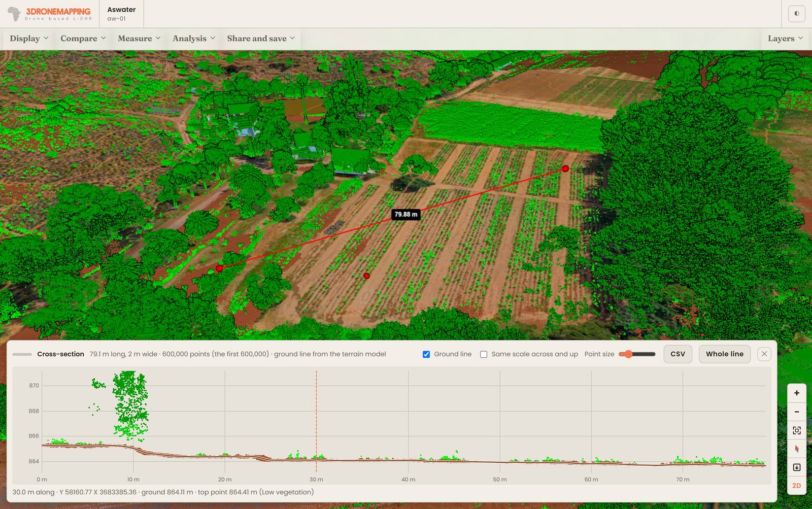This screenshot has height=509, width=812.
Task: Click the dashed marker at 30 m
Action: pyautogui.click(x=316, y=421)
